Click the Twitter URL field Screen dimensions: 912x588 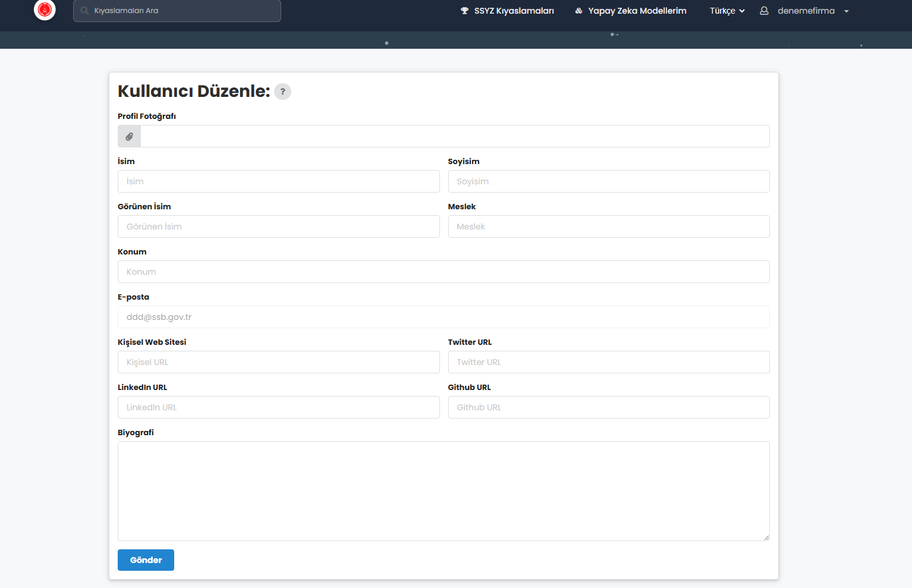click(608, 362)
